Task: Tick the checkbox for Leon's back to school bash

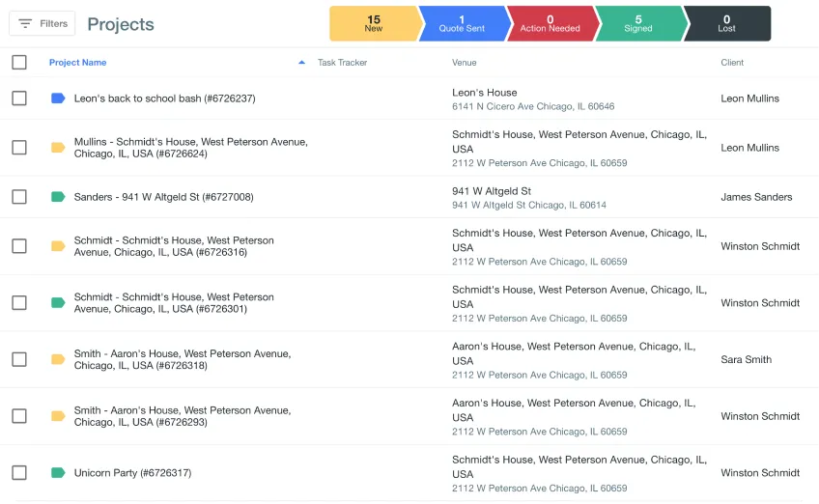Action: [19, 98]
